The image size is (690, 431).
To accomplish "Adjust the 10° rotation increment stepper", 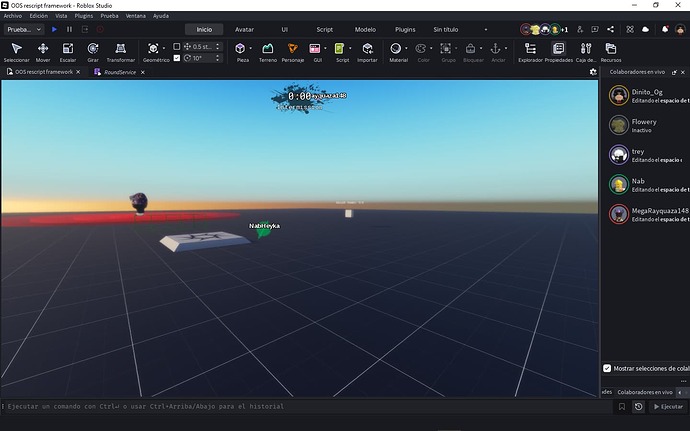I will (217, 58).
